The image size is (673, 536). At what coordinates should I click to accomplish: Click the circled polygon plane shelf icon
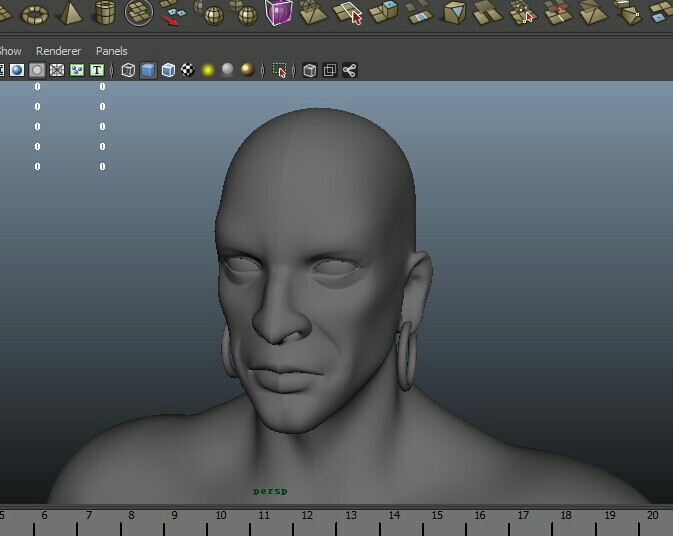pos(139,13)
